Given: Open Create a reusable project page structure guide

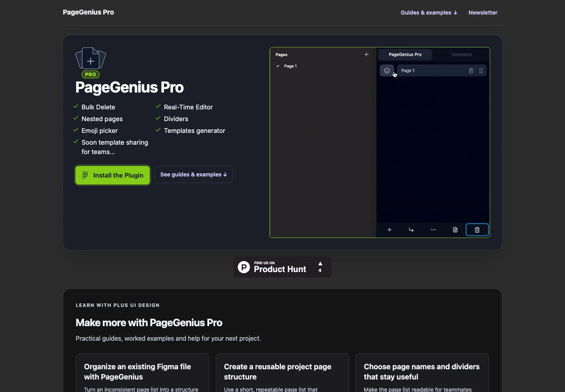Looking at the screenshot, I should pos(282,372).
